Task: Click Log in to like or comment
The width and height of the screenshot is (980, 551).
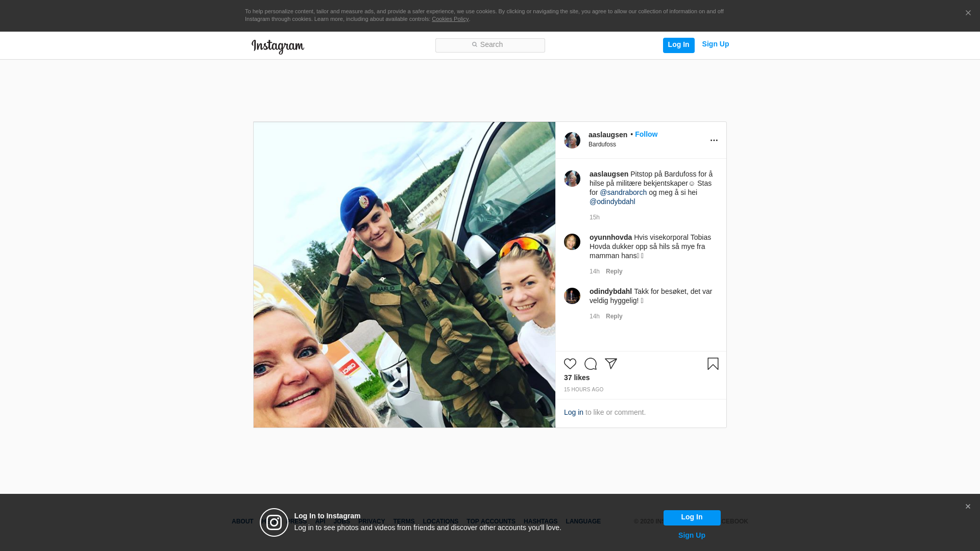Action: 573,412
